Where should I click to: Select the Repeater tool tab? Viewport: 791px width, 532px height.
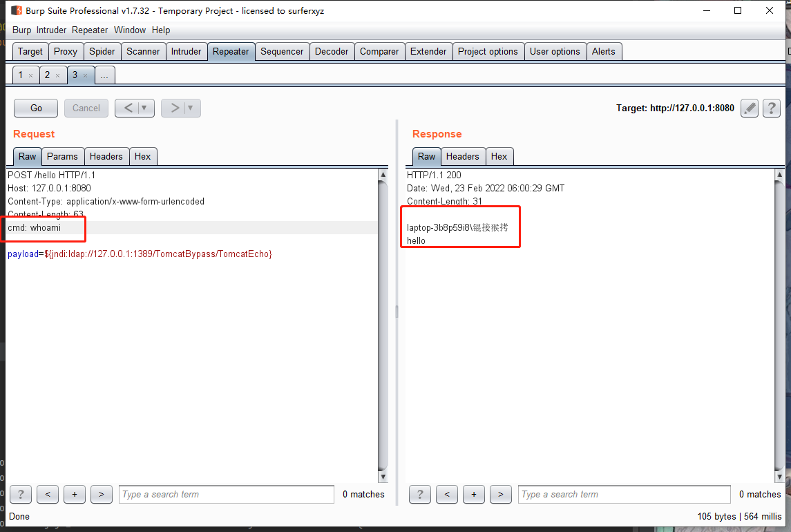[231, 52]
